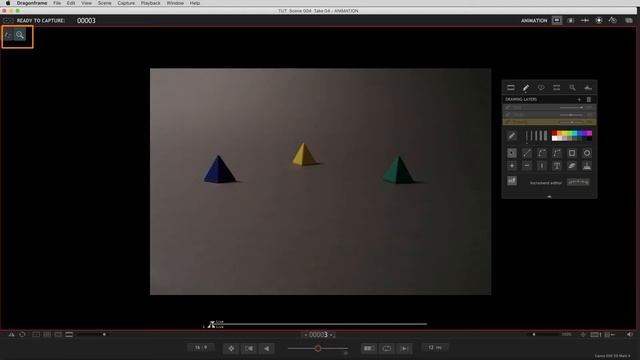Screen dimensions: 640x360
Task: Open the Edit menu
Action: tap(71, 3)
